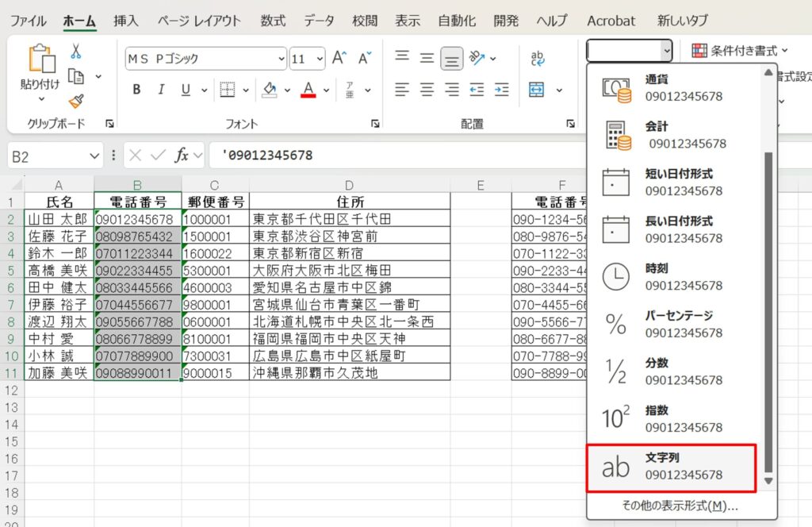This screenshot has width=812, height=527.
Task: Copy the selected cells
Action: tap(76, 77)
